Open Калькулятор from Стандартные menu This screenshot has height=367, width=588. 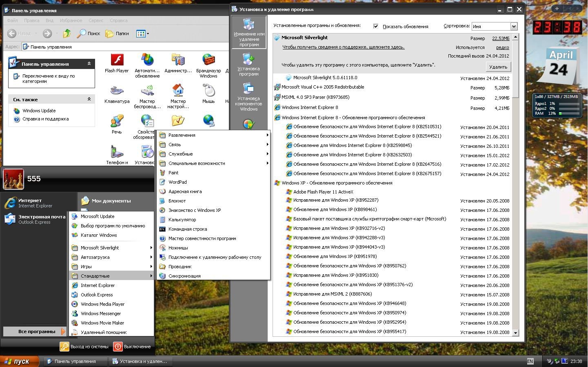coord(213,220)
